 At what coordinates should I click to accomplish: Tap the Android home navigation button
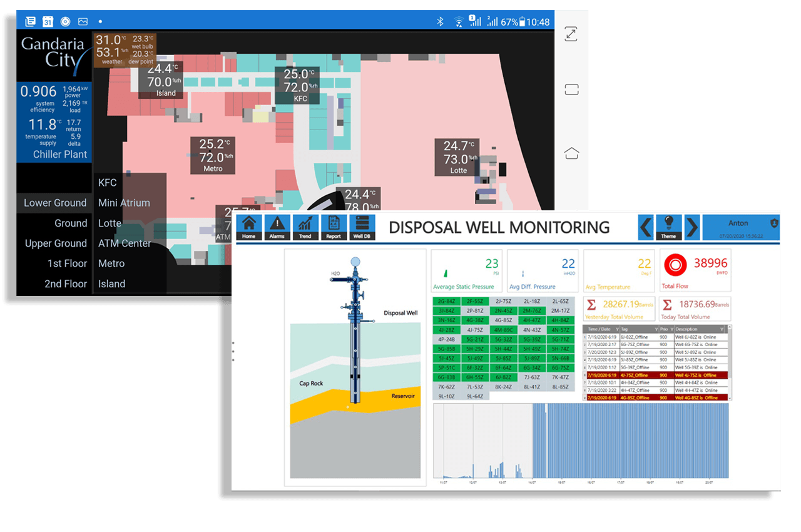[x=571, y=153]
